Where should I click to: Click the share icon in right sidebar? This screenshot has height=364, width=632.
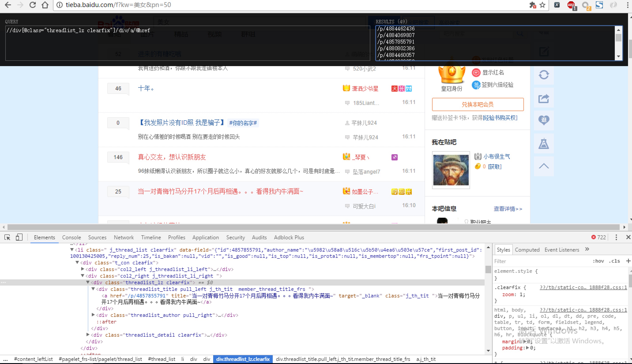(544, 98)
